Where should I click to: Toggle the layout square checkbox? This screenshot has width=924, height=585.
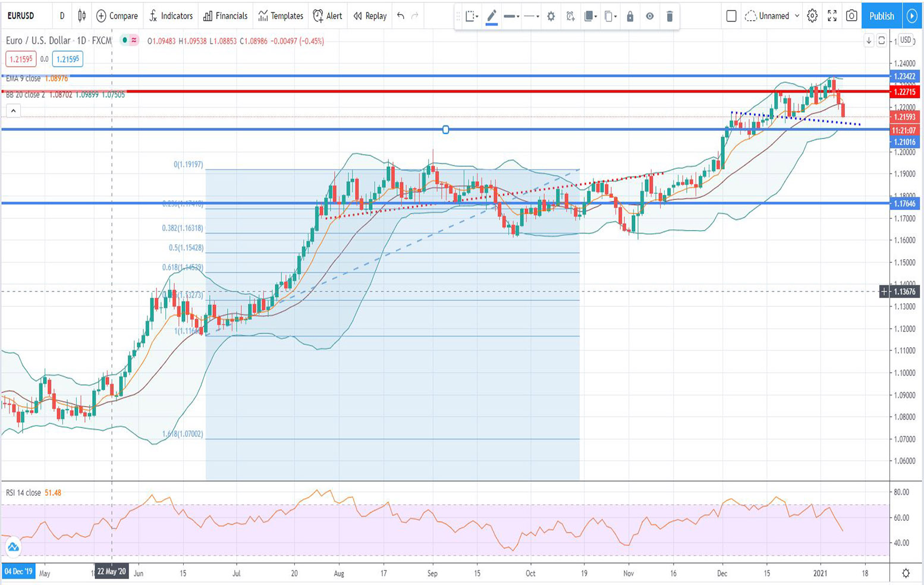pos(731,16)
